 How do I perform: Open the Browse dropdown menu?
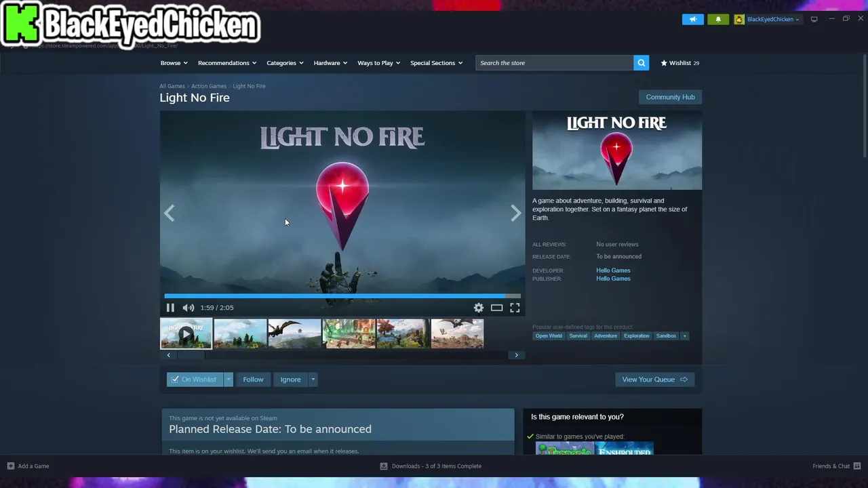click(174, 63)
